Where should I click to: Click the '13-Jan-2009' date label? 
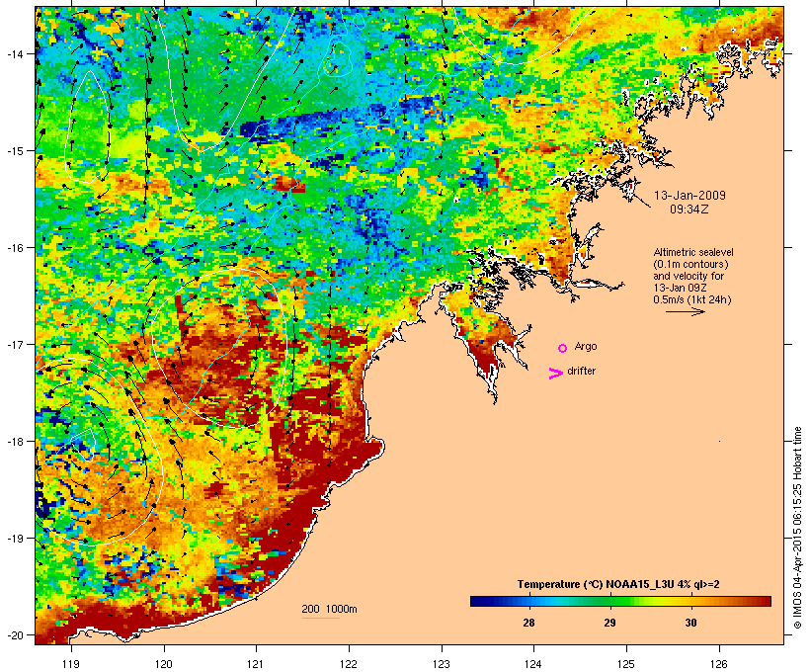pyautogui.click(x=689, y=196)
